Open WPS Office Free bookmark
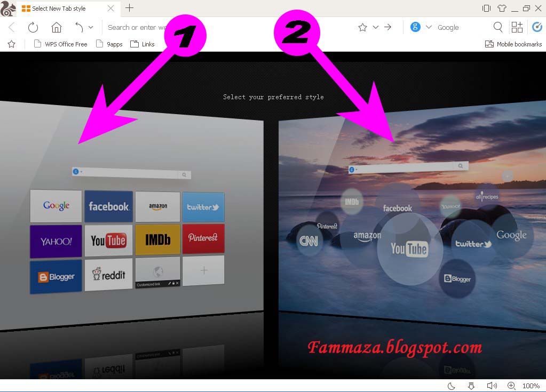This screenshot has height=392, width=546. pos(61,44)
